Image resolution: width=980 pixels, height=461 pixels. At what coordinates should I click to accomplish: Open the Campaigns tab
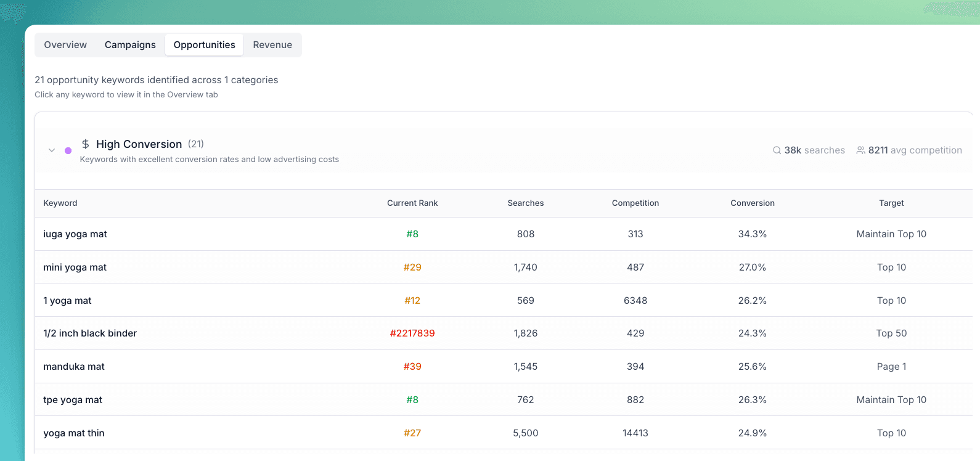click(130, 45)
